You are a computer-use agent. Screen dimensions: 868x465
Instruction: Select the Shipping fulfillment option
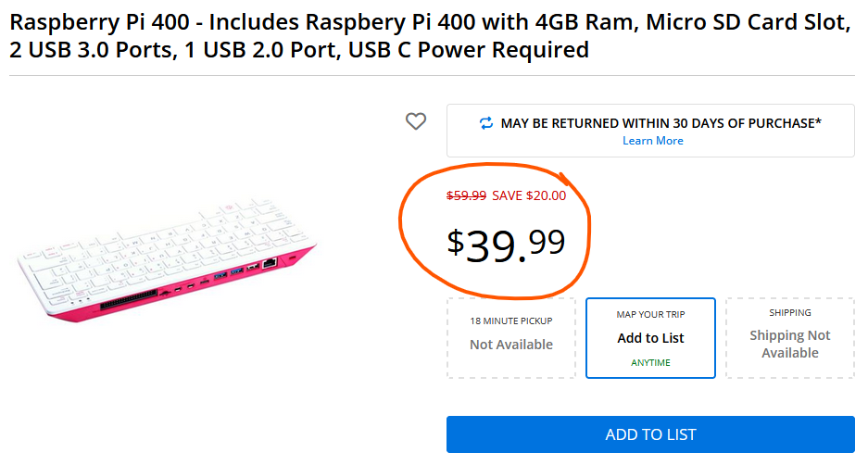[x=789, y=338]
